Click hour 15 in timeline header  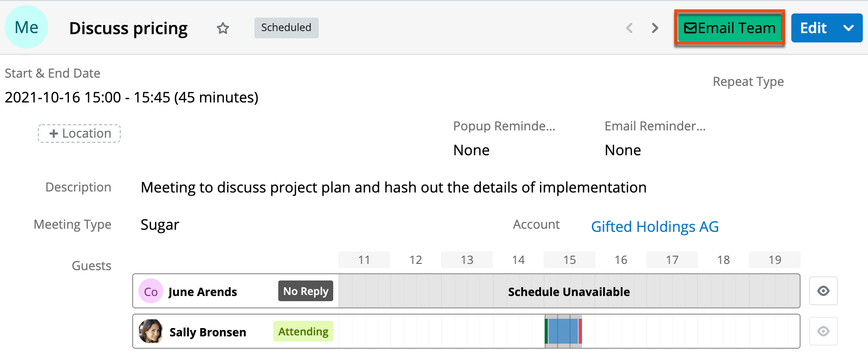570,260
